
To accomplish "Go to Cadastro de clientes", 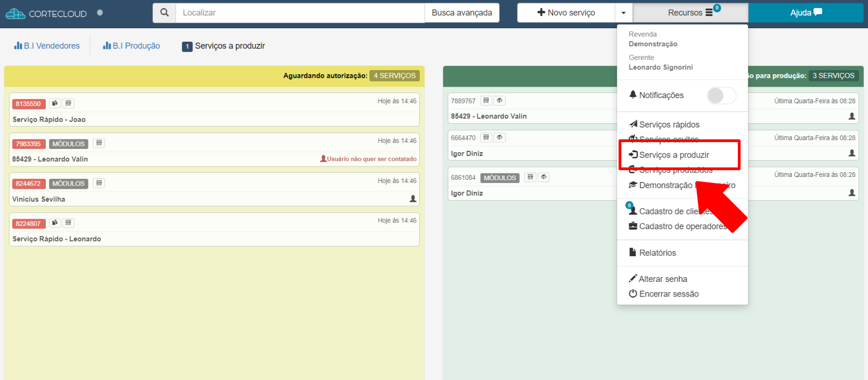I will 671,211.
